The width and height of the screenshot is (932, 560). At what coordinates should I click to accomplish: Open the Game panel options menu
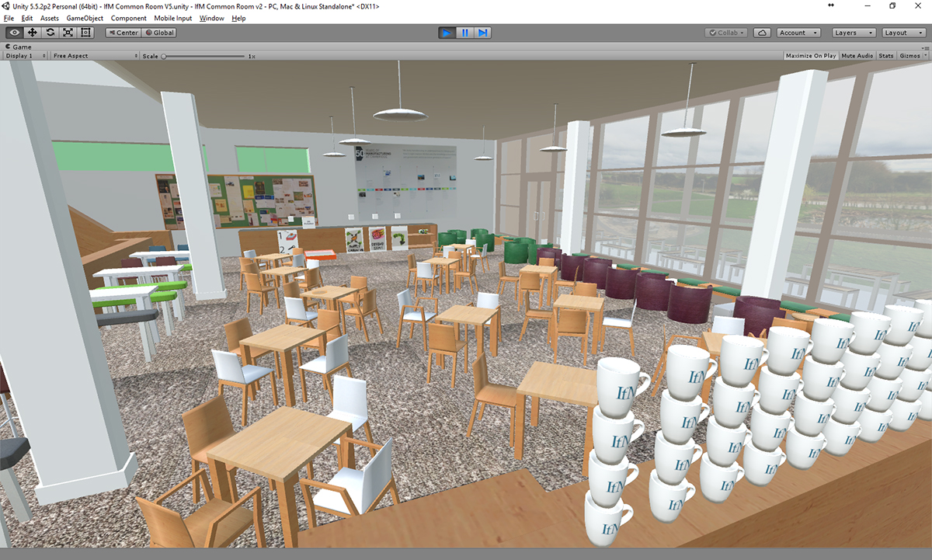tap(923, 47)
